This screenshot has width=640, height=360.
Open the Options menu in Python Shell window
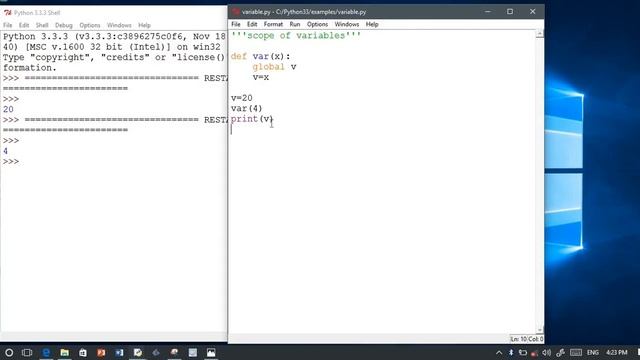90,25
